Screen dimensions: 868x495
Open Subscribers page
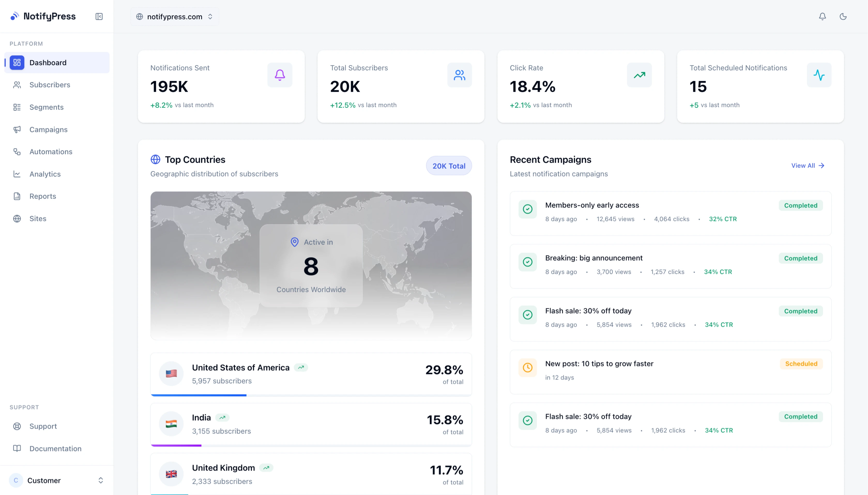click(x=57, y=85)
